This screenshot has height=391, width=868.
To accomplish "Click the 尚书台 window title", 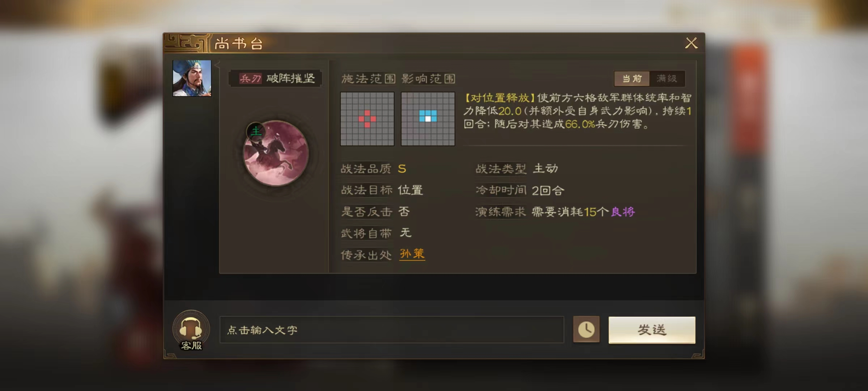I will 238,44.
